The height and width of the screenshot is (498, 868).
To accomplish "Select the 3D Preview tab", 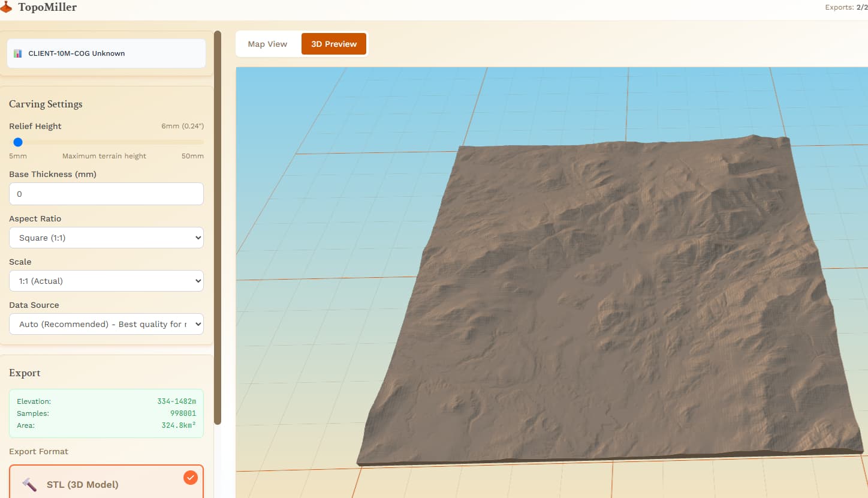I will (x=333, y=44).
